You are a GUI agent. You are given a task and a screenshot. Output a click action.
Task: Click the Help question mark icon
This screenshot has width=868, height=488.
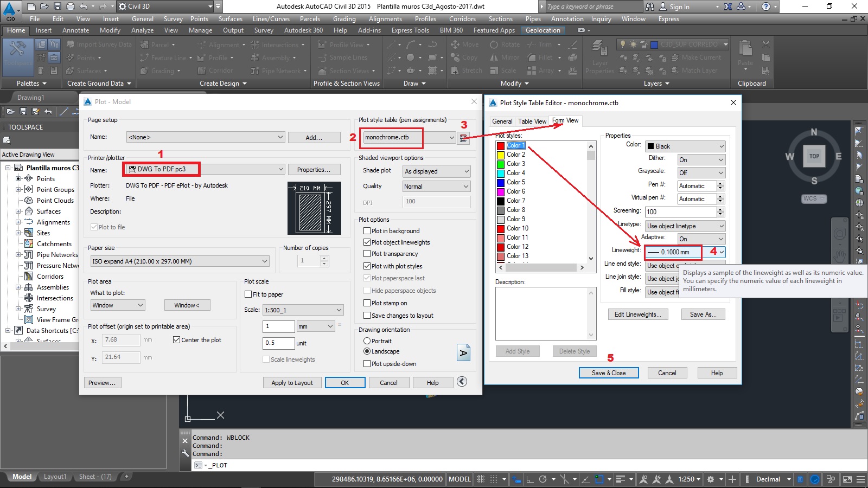765,7
